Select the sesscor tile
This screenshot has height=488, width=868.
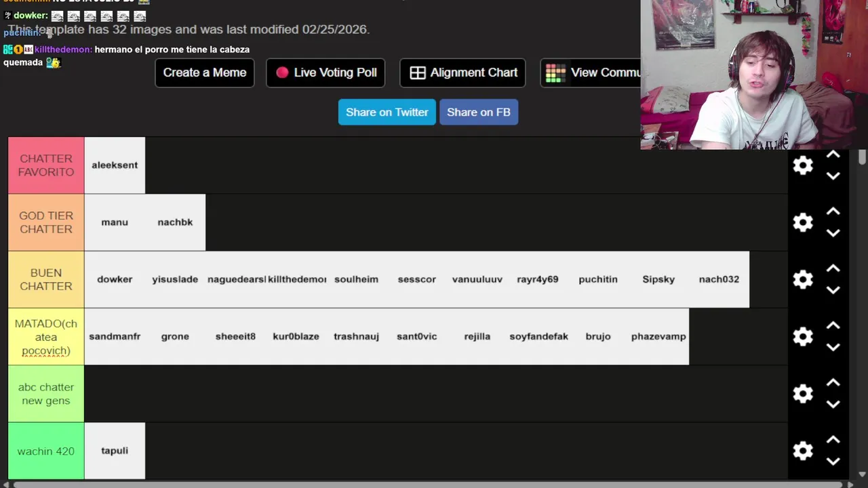(417, 279)
